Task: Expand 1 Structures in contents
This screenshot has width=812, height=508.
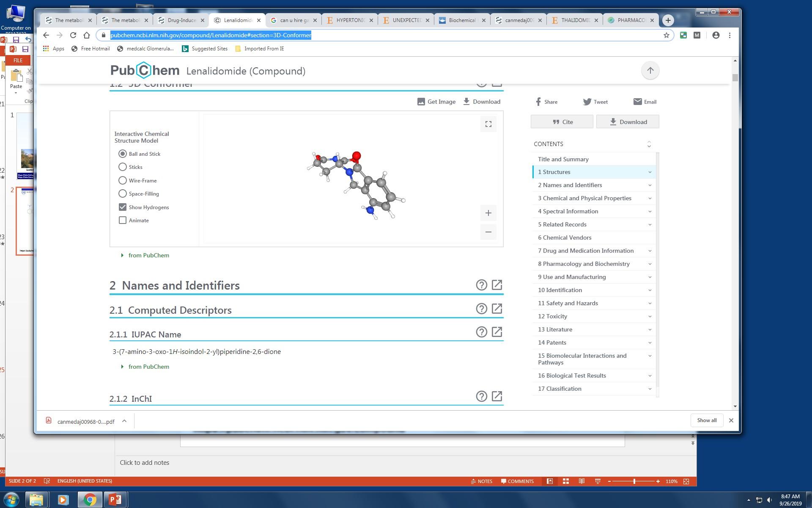Action: tap(650, 172)
